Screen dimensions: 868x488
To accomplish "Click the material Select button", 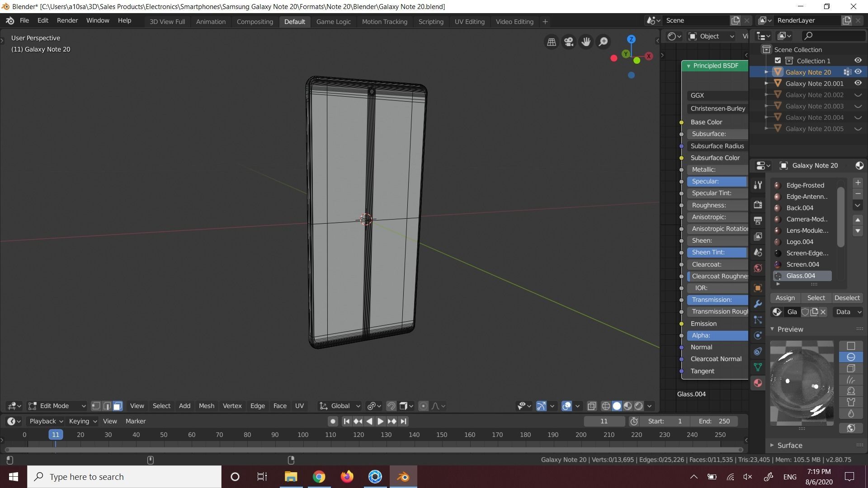I will coord(816,298).
